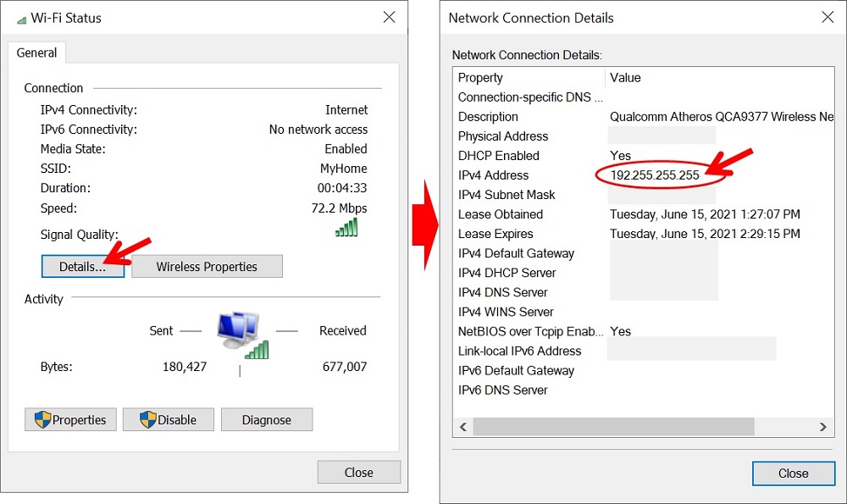Switch to the General tab
The image size is (847, 504).
click(x=36, y=53)
